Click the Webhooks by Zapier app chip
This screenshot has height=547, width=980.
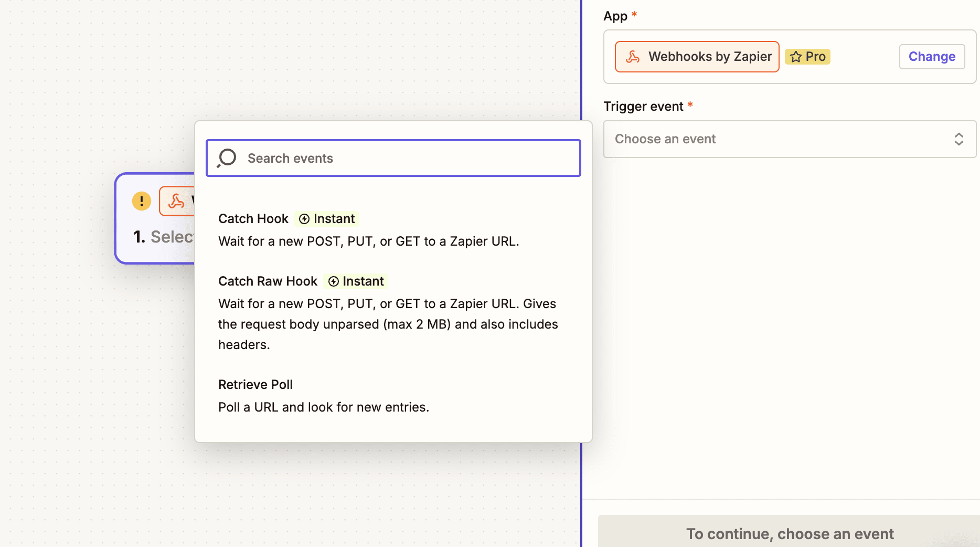697,56
